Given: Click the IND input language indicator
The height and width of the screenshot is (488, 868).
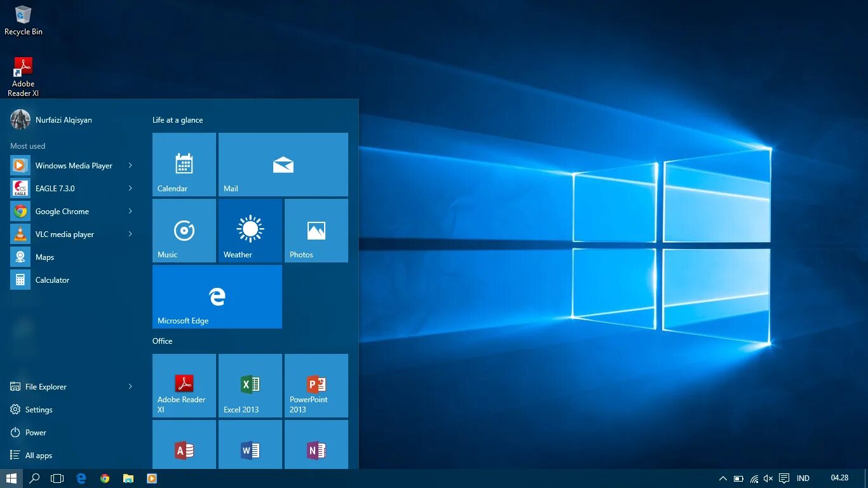Looking at the screenshot, I should tap(803, 478).
